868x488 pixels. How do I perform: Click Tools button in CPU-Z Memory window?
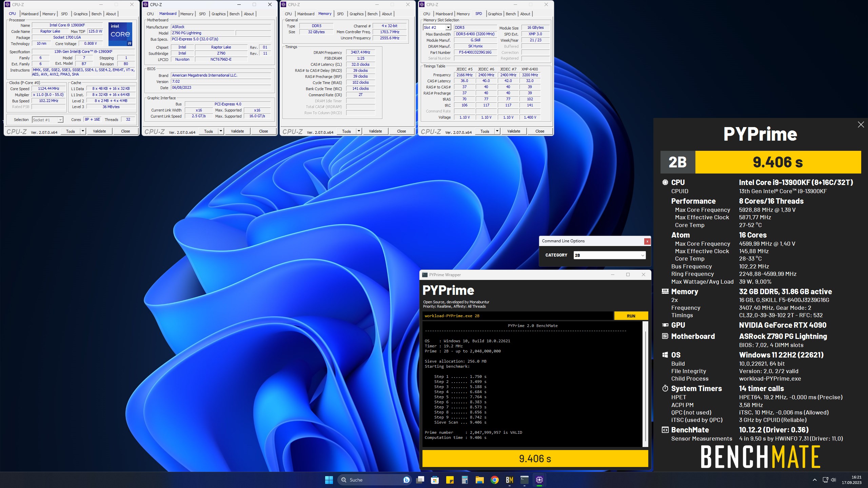click(x=347, y=131)
